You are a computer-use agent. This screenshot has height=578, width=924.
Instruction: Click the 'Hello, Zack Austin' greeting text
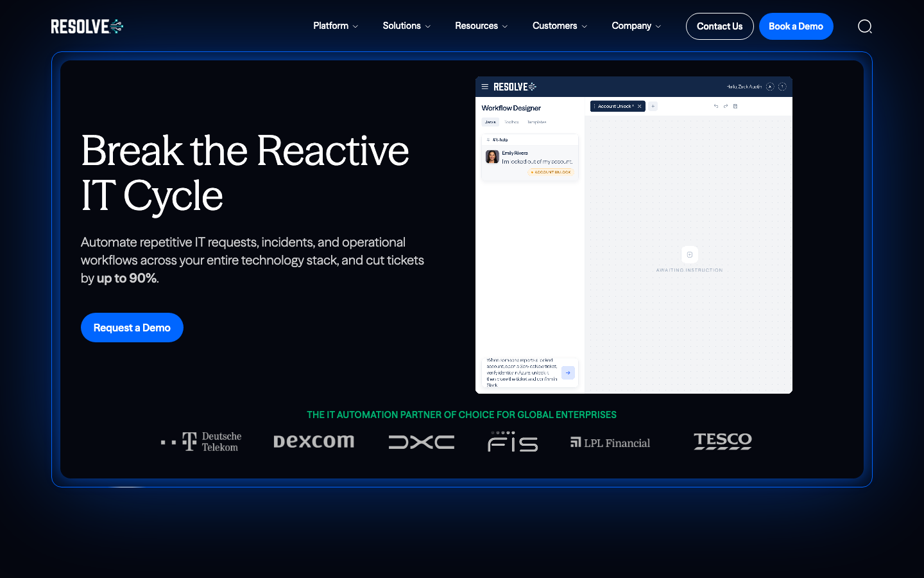744,87
